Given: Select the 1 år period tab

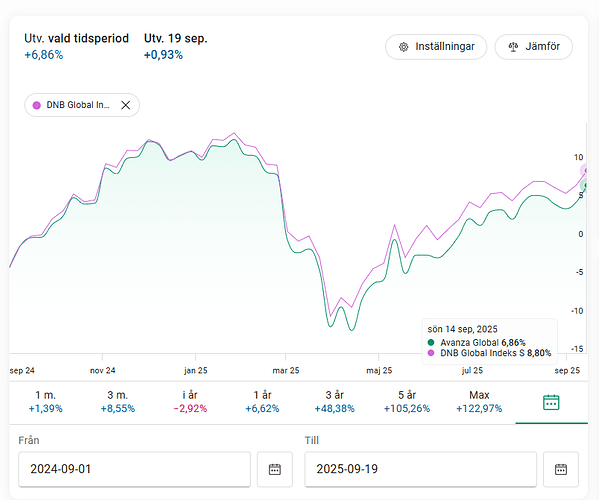Looking at the screenshot, I should pyautogui.click(x=262, y=402).
